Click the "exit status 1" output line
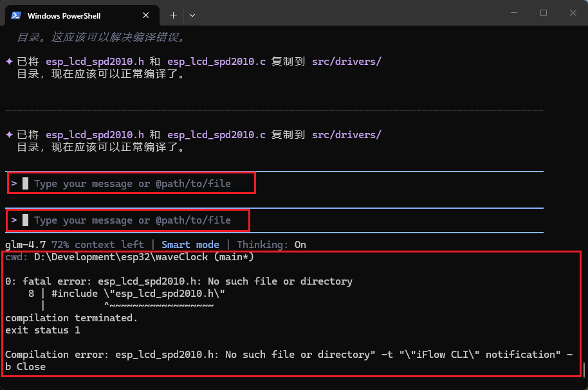Viewport: 588px width, 390px height. (x=42, y=330)
